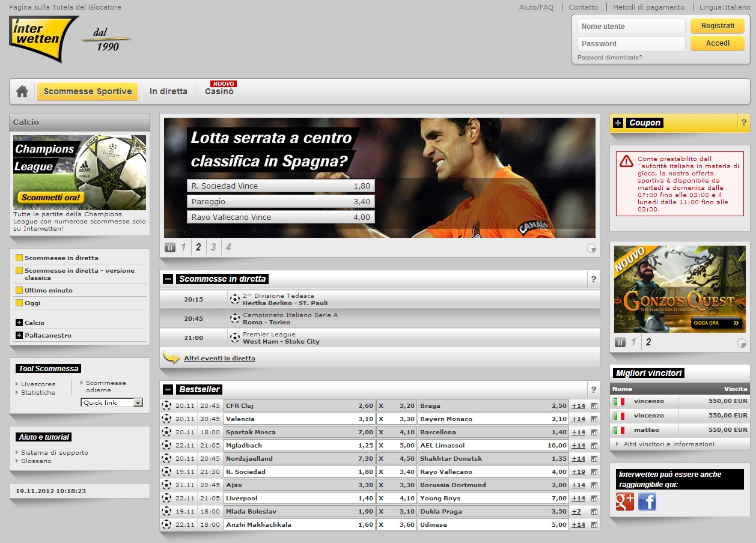Screen dimensions: 756x543
Task: Click main banner progress timer icon
Action: tap(591, 247)
